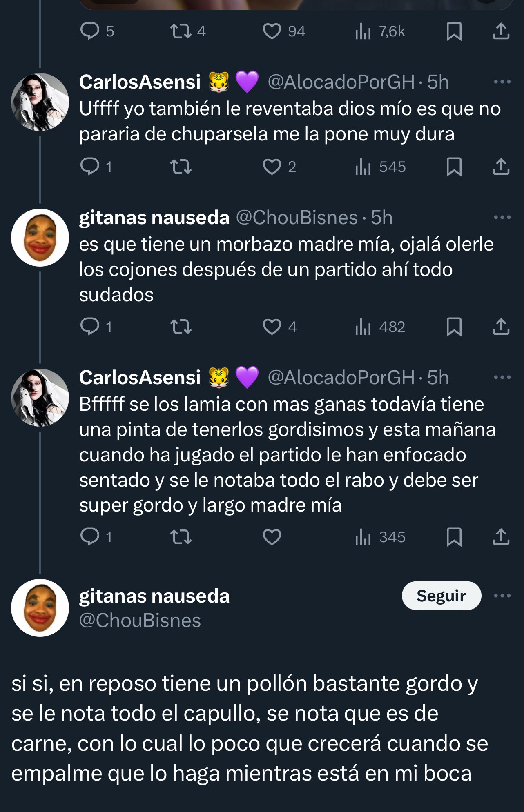Open more options on reply with 545 views
Viewport: 524px width, 812px height.
502,82
